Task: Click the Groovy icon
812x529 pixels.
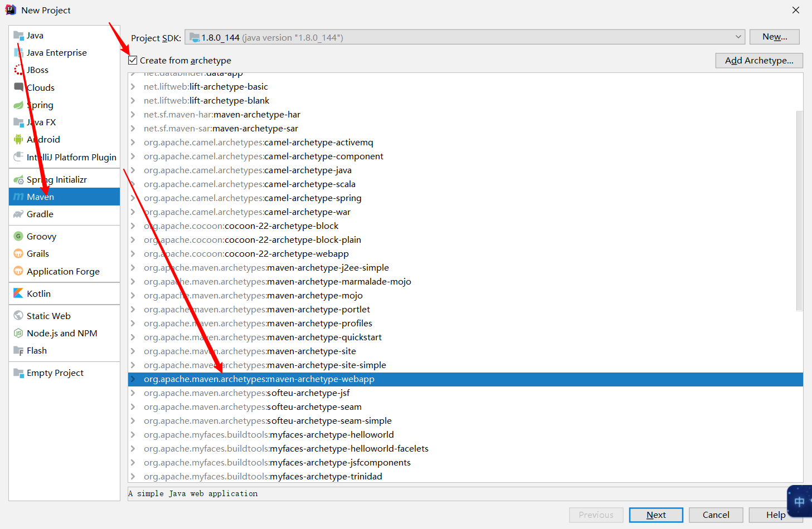Action: point(18,236)
